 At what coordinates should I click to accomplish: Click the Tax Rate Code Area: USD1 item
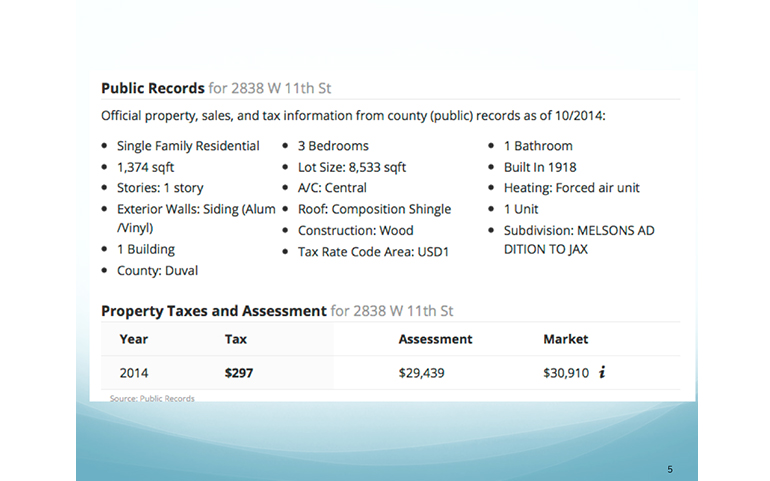[x=373, y=251]
